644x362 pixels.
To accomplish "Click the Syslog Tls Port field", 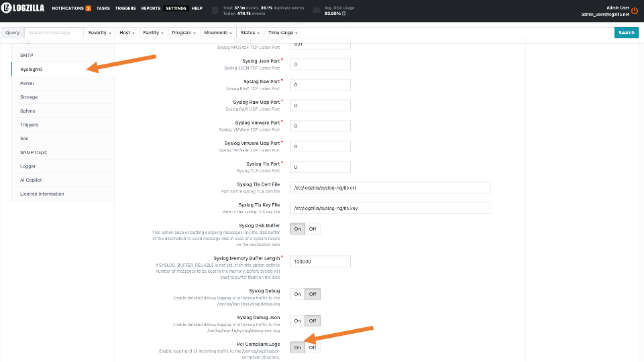I will (320, 167).
